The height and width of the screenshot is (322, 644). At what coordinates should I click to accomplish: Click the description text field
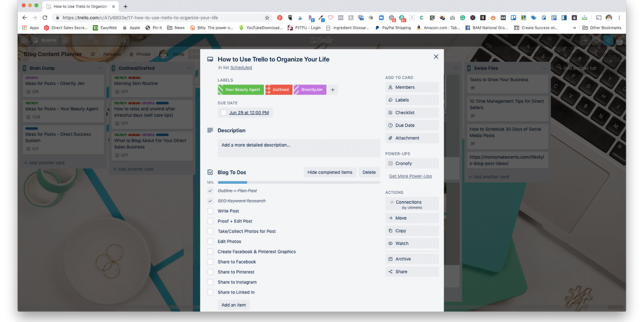[299, 148]
